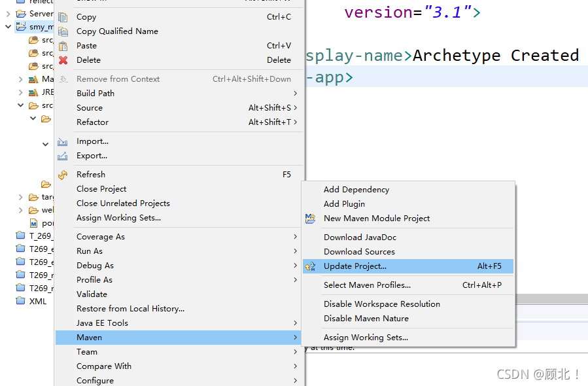This screenshot has width=588, height=386.
Task: Collapse the smy_m project node
Action: (9, 27)
